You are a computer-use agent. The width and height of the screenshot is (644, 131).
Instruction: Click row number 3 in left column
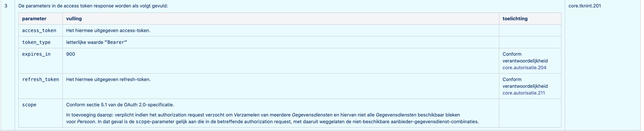pyautogui.click(x=6, y=6)
